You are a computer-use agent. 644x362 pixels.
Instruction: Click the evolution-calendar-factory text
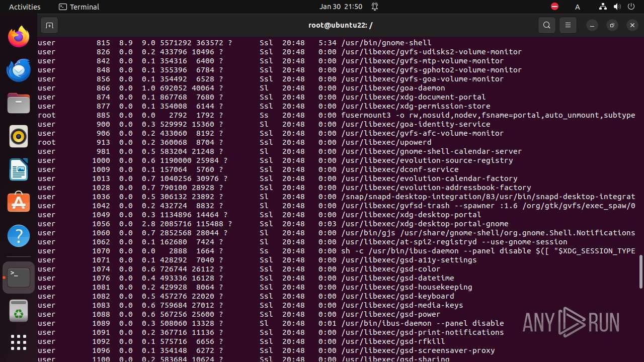[x=429, y=178]
